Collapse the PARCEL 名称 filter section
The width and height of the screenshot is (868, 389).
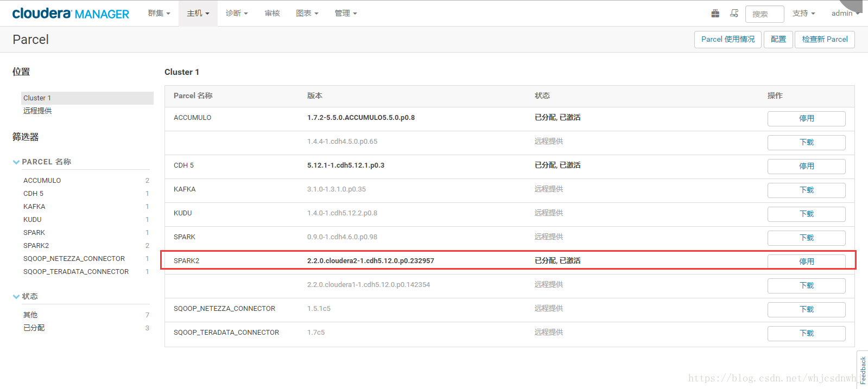click(42, 162)
